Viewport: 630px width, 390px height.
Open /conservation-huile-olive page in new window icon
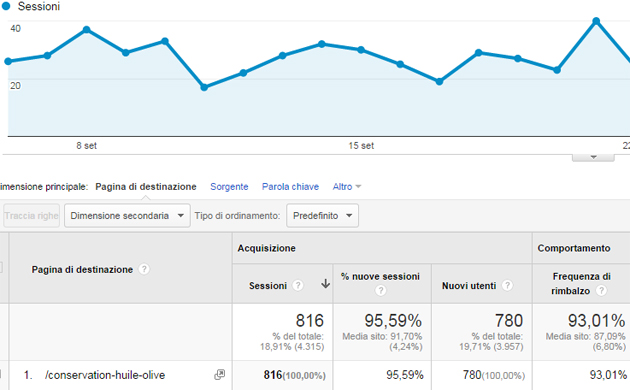(x=219, y=375)
